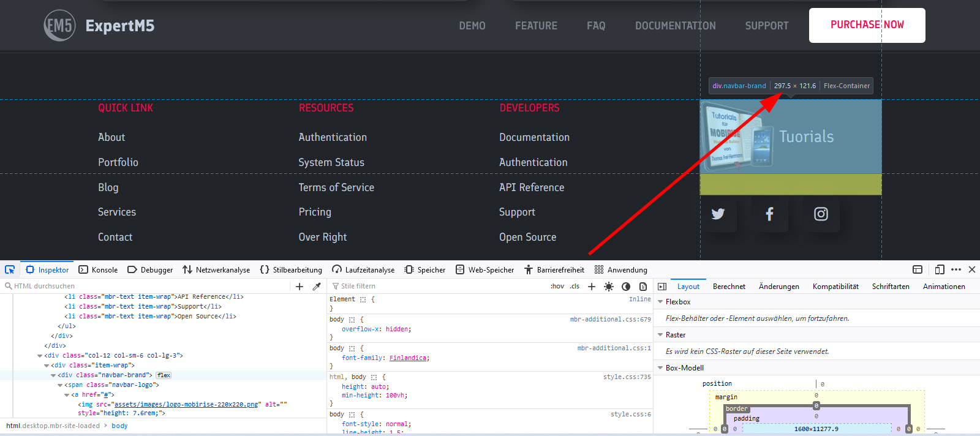This screenshot has height=436, width=980.
Task: Open the DevTools three-dot options menu
Action: [956, 269]
